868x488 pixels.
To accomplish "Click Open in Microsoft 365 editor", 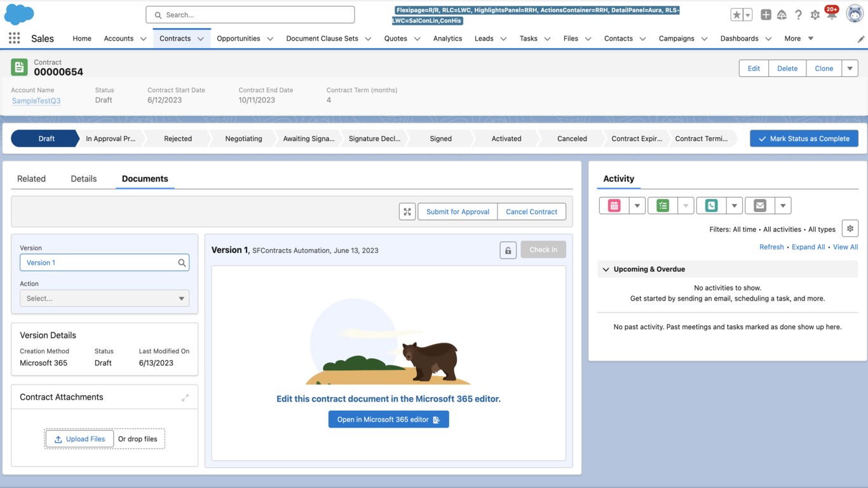I will point(388,419).
